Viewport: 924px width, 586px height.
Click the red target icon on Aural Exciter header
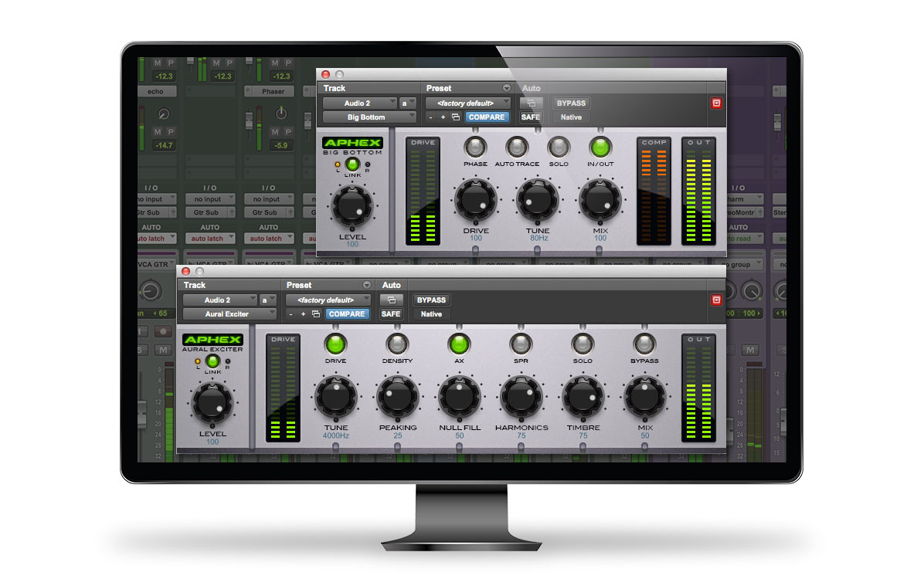[x=718, y=300]
